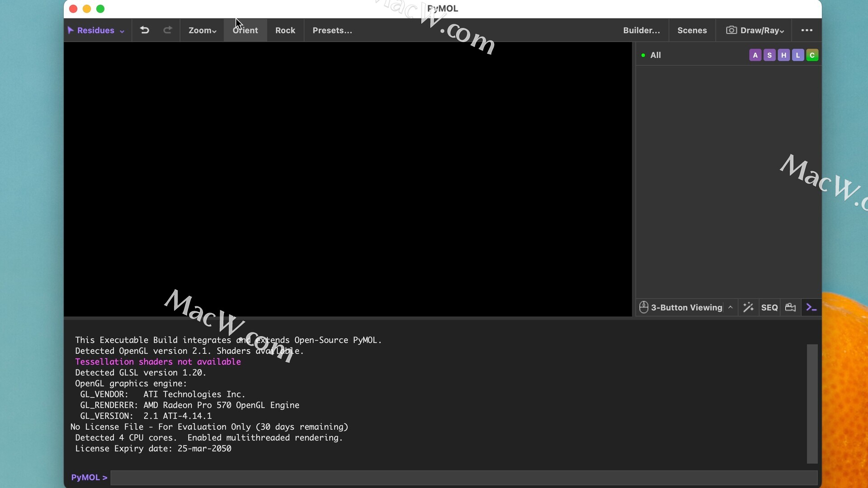The height and width of the screenshot is (488, 868).
Task: Click the 'GL_VENDOR: ATI Technologies Inc.' line
Action: 163,394
